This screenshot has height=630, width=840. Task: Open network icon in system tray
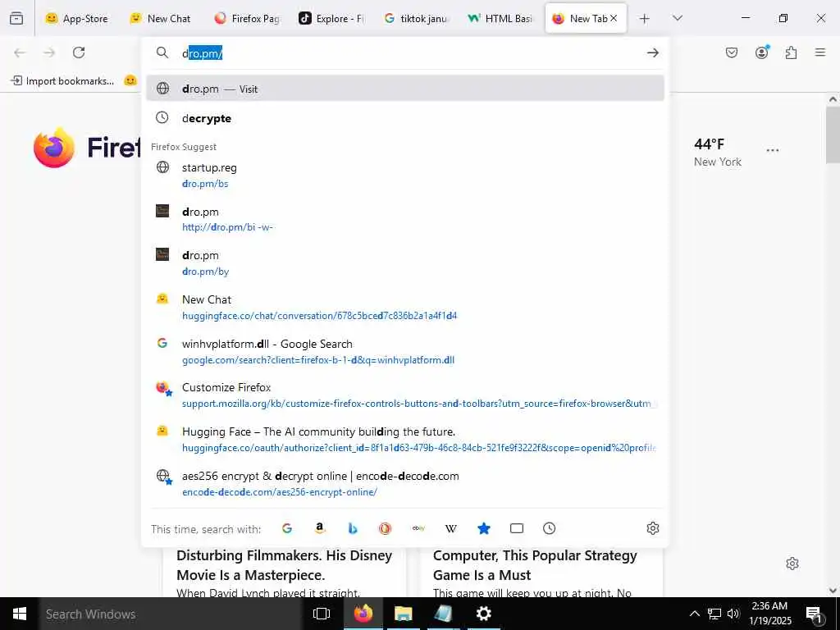714,614
